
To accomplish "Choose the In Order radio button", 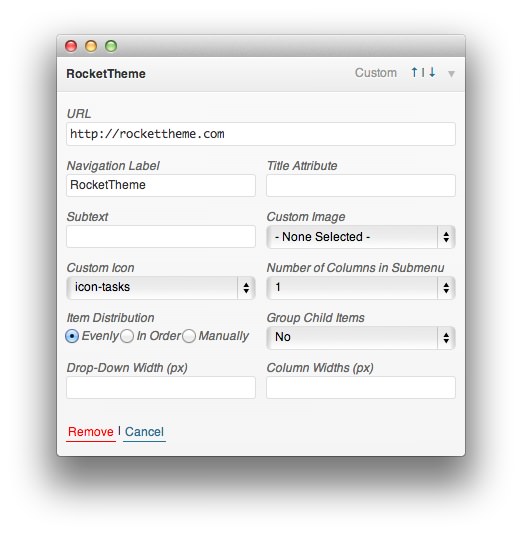I will (127, 336).
